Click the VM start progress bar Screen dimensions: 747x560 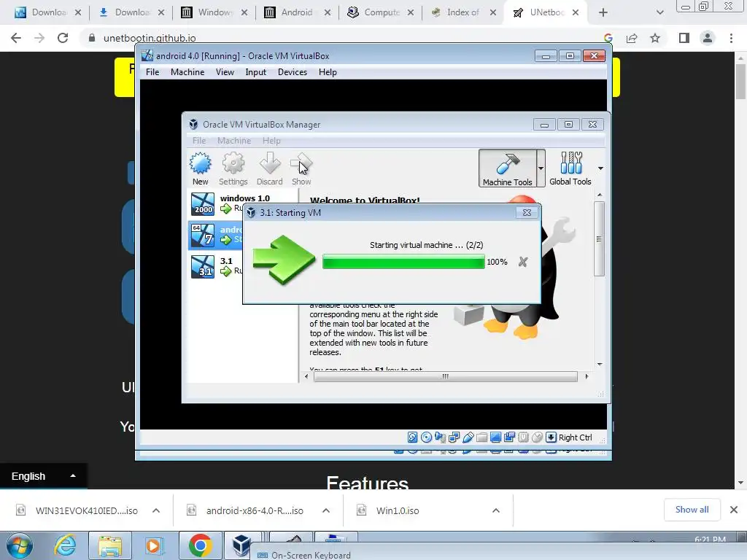403,262
